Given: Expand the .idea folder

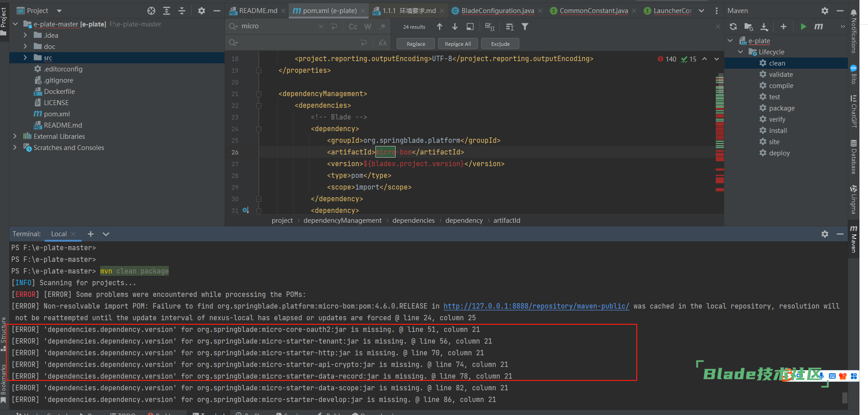Looking at the screenshot, I should tap(25, 35).
